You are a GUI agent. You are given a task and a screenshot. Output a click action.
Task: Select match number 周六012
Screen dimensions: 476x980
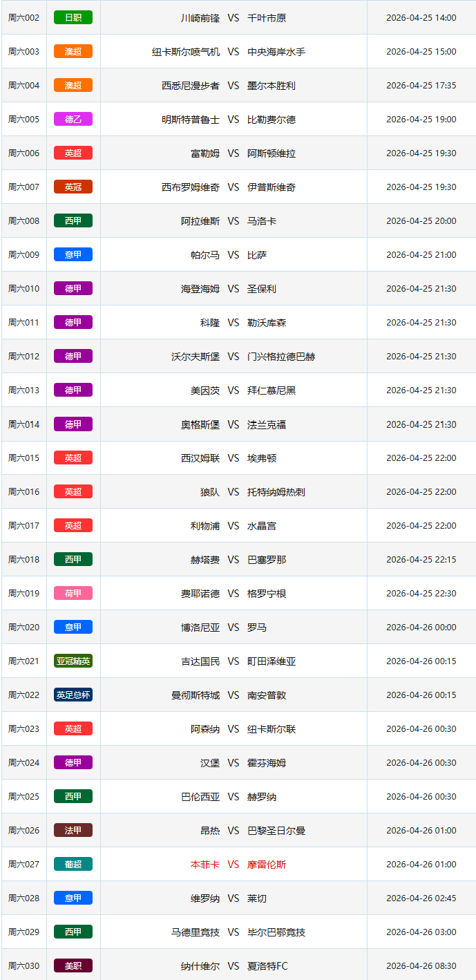(23, 357)
